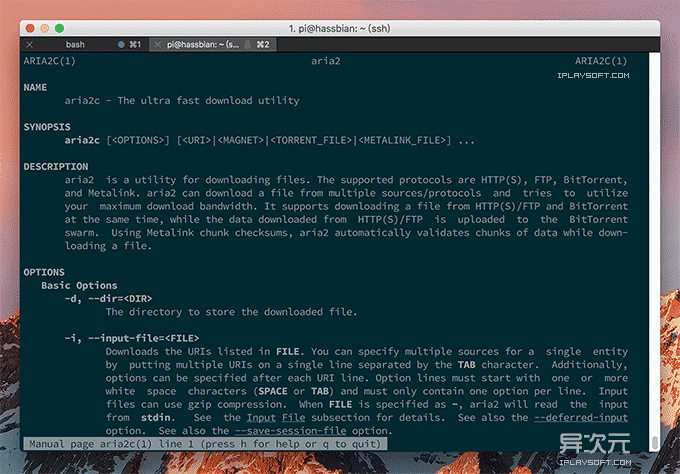Click the 'Manual page aria2c(1) line 1' status line
Viewport: 680px width, 474px height.
(x=205, y=444)
